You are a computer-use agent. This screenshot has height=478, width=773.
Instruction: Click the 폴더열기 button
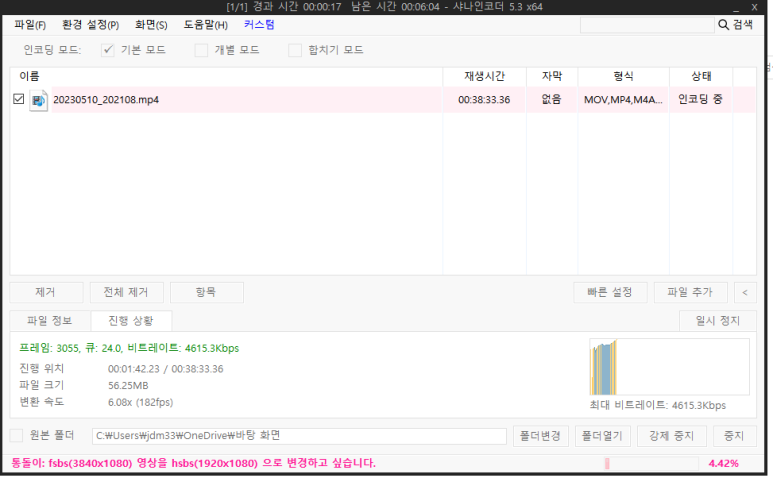tap(602, 436)
